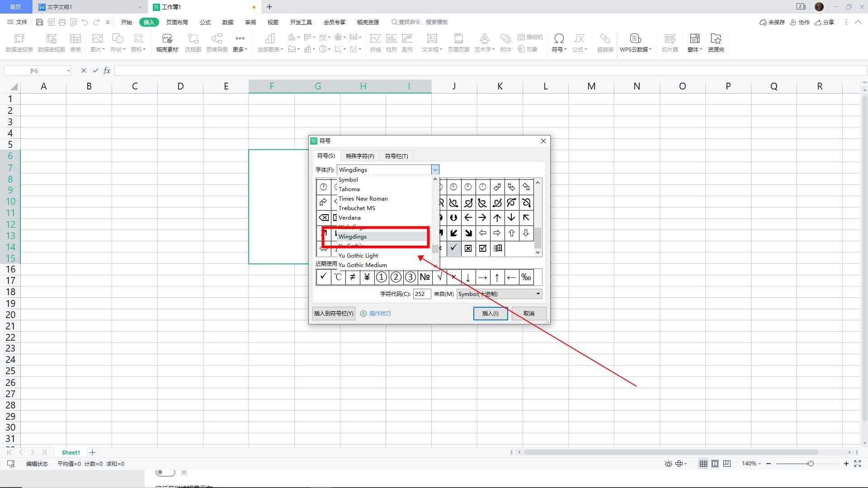Image resolution: width=868 pixels, height=488 pixels.
Task: Open the 稻壳素材 resources icon
Action: point(167,42)
